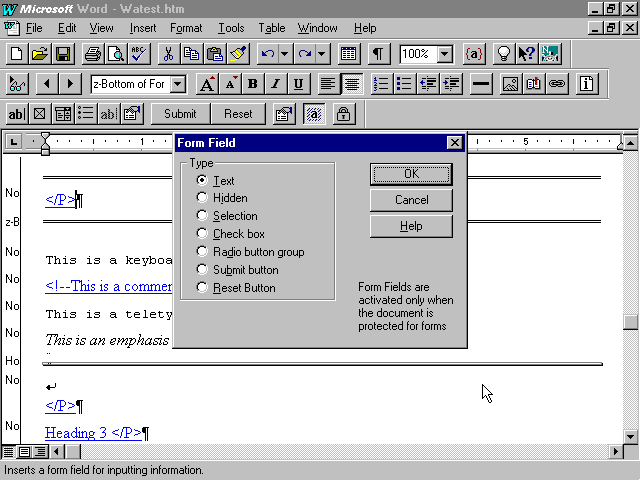The height and width of the screenshot is (480, 640).
Task: Click the Save floppy disk icon
Action: 63,54
